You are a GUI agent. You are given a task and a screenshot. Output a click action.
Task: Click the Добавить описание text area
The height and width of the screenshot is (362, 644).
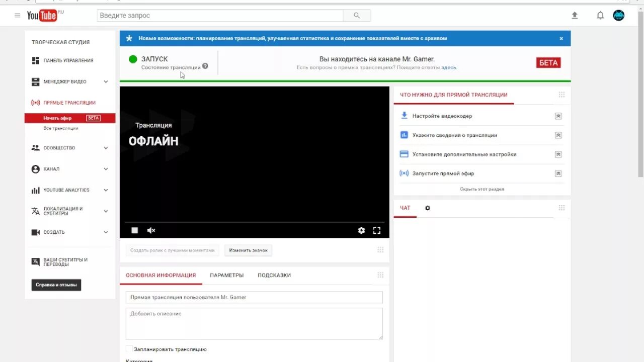tap(254, 324)
